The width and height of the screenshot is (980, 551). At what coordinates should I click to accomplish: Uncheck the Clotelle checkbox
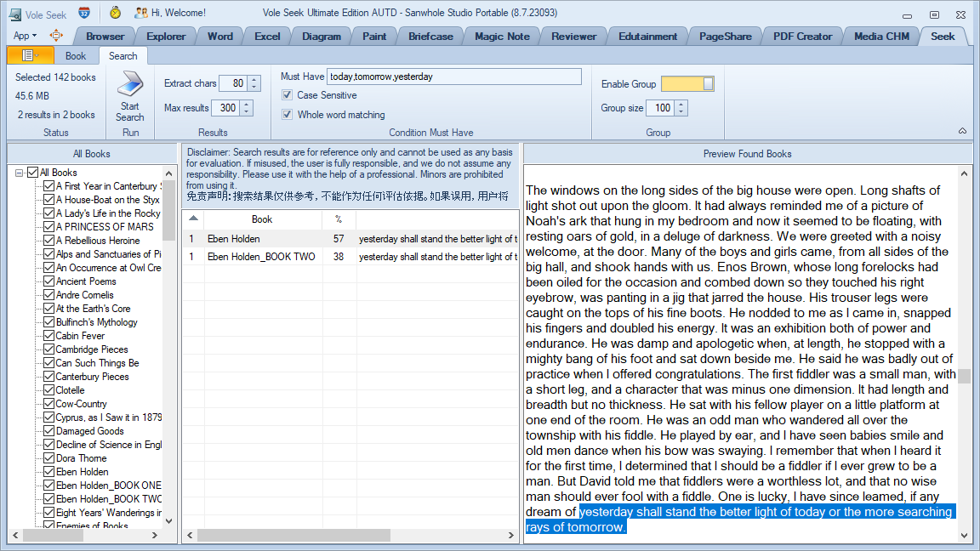[x=48, y=389]
